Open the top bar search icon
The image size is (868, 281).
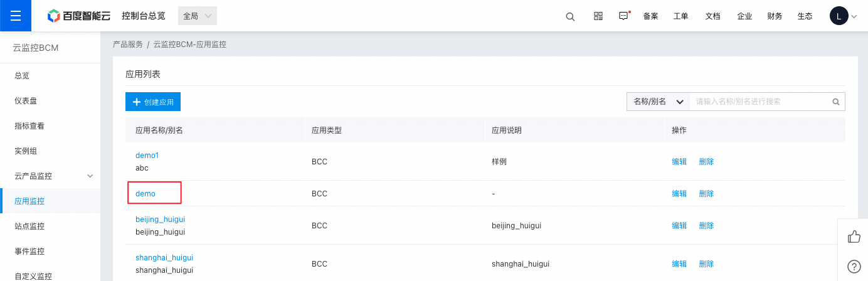pyautogui.click(x=570, y=16)
